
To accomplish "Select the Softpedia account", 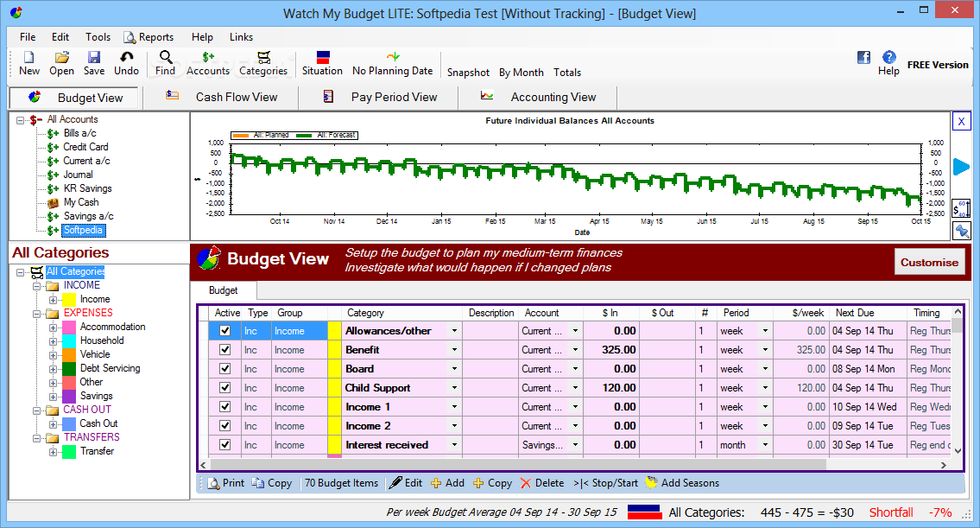I will pos(84,230).
